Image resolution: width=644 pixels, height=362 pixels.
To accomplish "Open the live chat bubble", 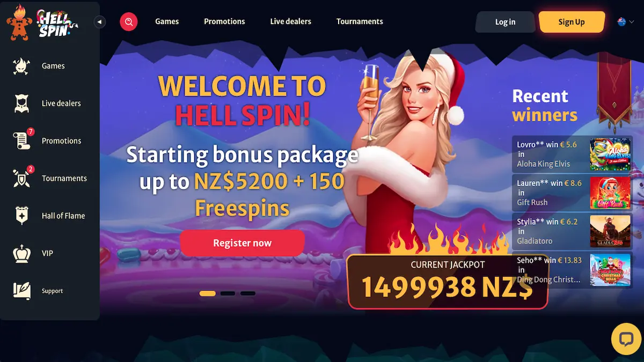I will coord(626,339).
